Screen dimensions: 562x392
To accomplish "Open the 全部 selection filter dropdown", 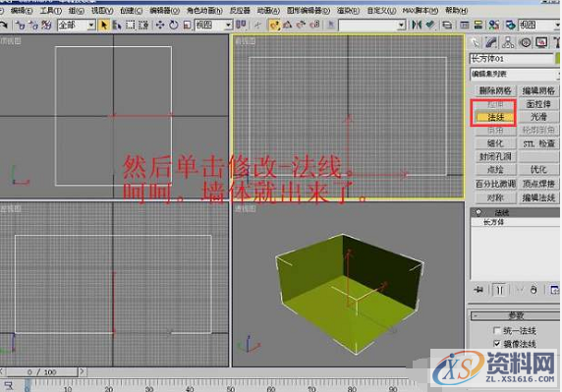I will pyautogui.click(x=77, y=26).
